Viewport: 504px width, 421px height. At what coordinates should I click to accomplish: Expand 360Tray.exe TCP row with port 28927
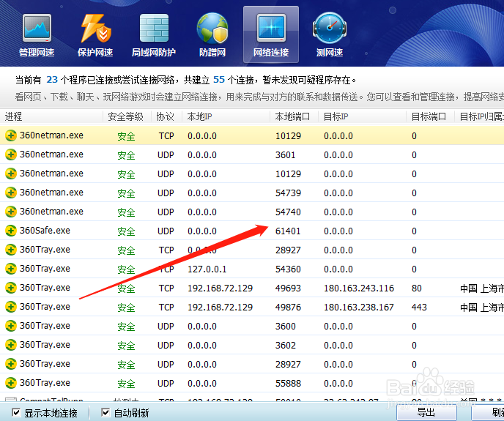(x=10, y=250)
